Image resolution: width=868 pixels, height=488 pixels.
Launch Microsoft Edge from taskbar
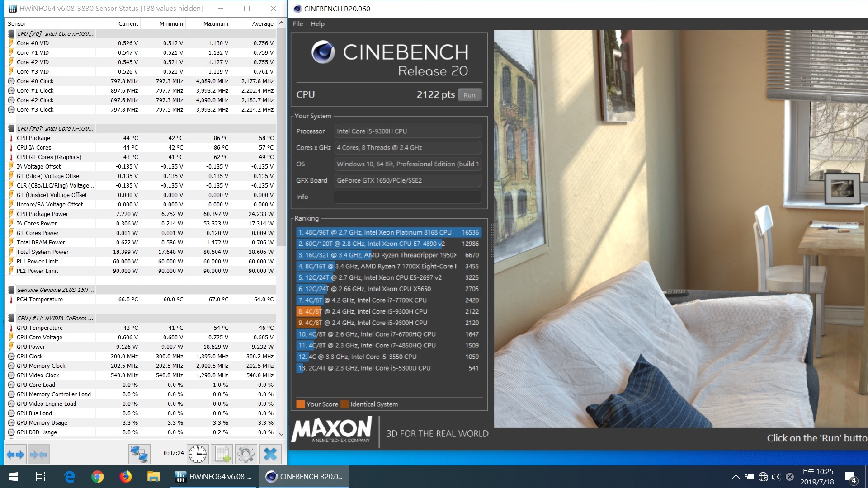click(69, 477)
